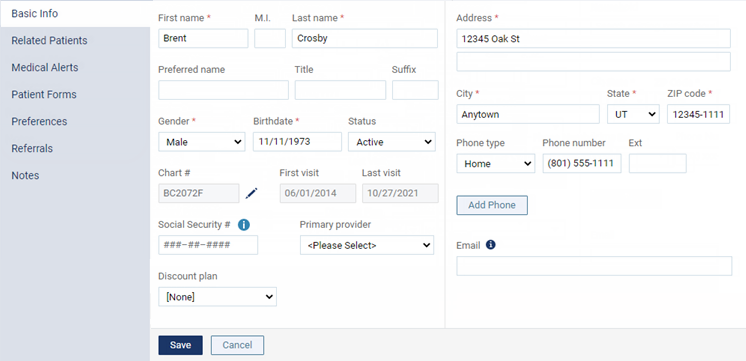This screenshot has width=746, height=361.
Task: Switch to the Related Patients tab
Action: [x=49, y=40]
